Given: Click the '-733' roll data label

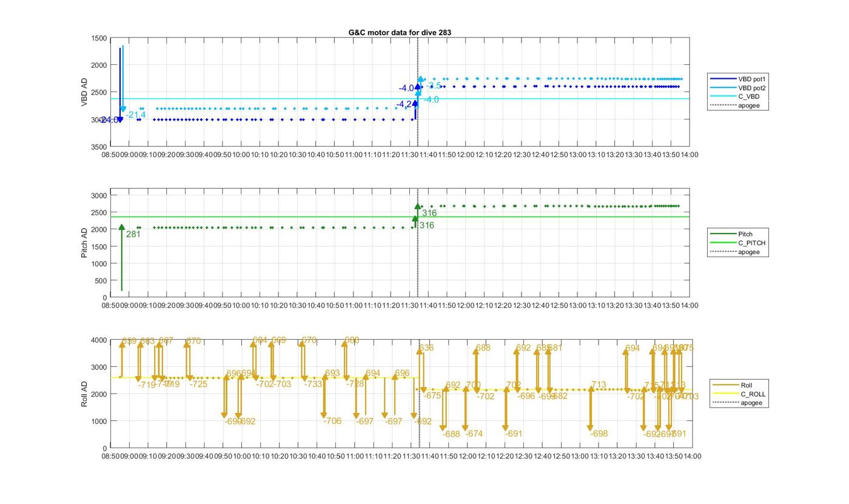Looking at the screenshot, I should [313, 384].
